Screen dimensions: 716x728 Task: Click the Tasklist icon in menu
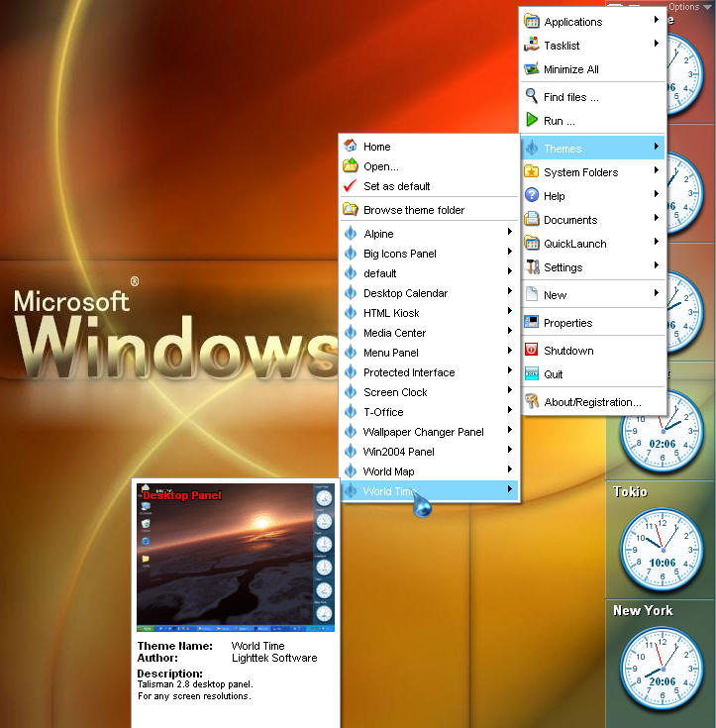coord(531,45)
